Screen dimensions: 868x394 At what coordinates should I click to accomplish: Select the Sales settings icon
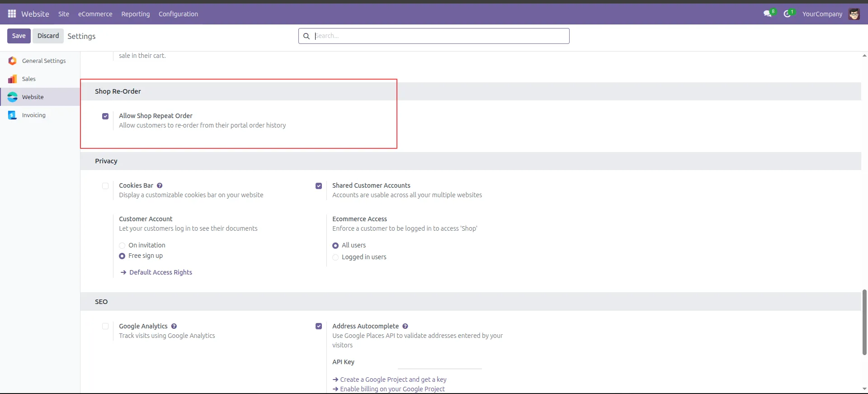13,79
